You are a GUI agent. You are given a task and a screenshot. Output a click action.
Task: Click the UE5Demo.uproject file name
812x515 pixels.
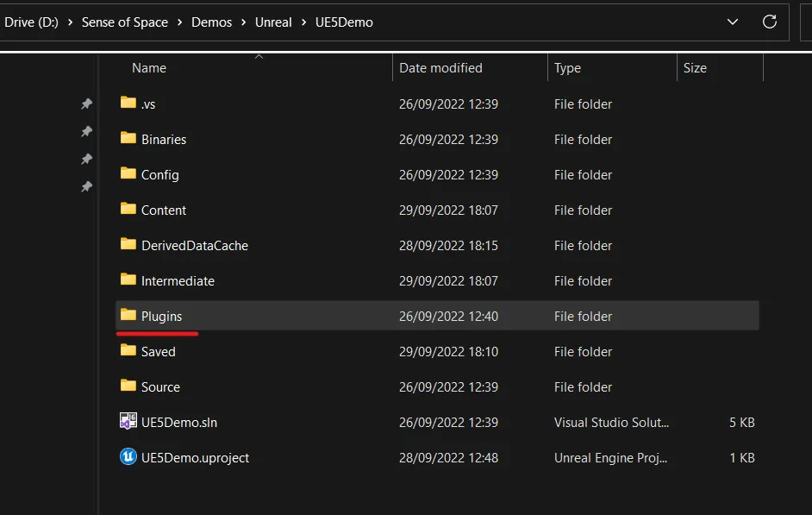click(x=195, y=458)
